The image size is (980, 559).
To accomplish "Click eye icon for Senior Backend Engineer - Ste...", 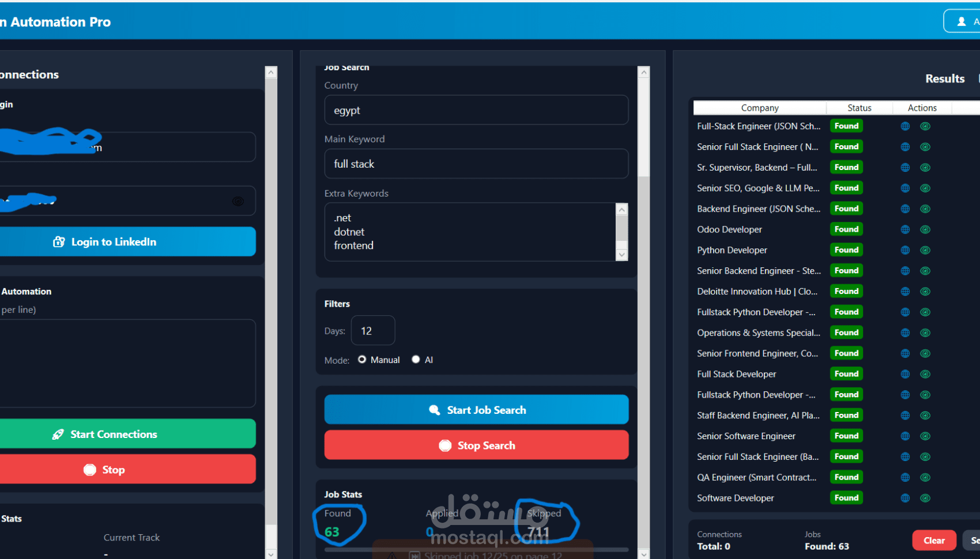I will [x=925, y=271].
